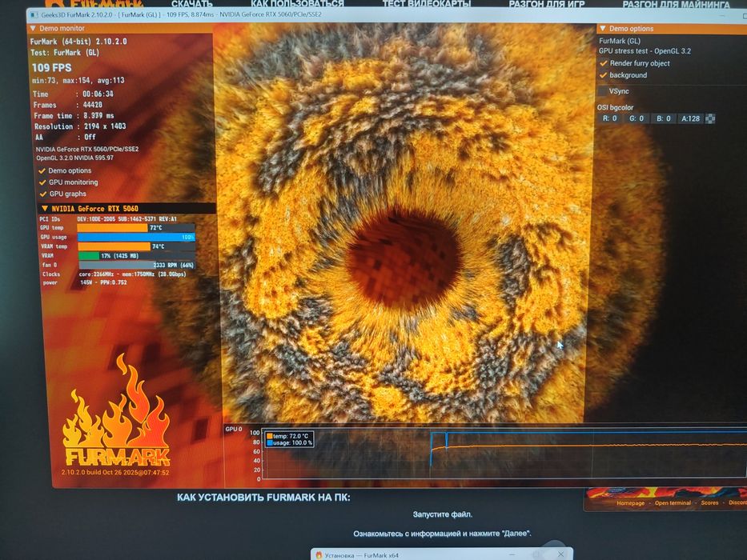Click the FurMark installer flame icon
The image size is (747, 560).
pos(319,554)
